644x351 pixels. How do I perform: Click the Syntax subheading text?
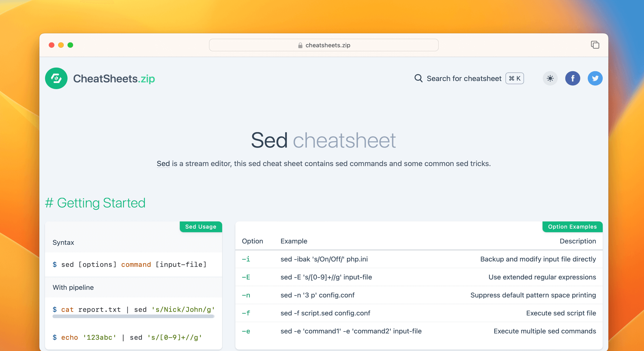tap(63, 243)
